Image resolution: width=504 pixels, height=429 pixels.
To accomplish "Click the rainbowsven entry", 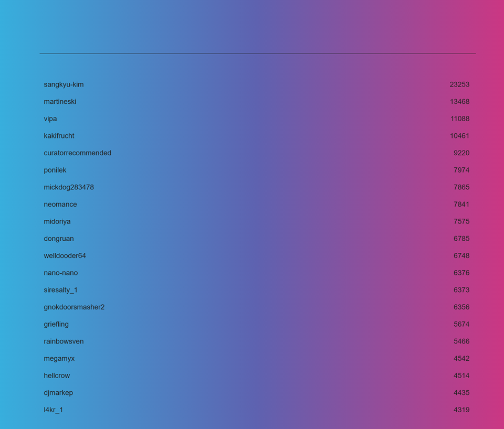I will tap(64, 341).
